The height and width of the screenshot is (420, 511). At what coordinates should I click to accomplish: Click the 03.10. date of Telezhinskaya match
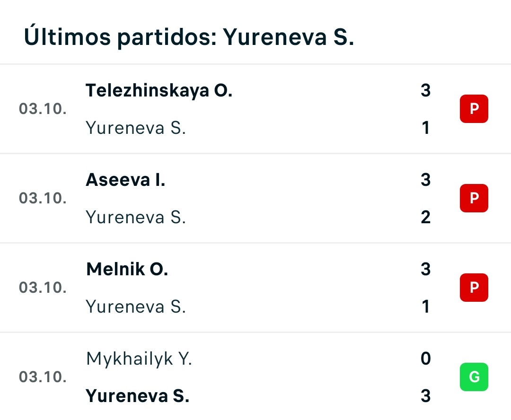[x=43, y=109]
